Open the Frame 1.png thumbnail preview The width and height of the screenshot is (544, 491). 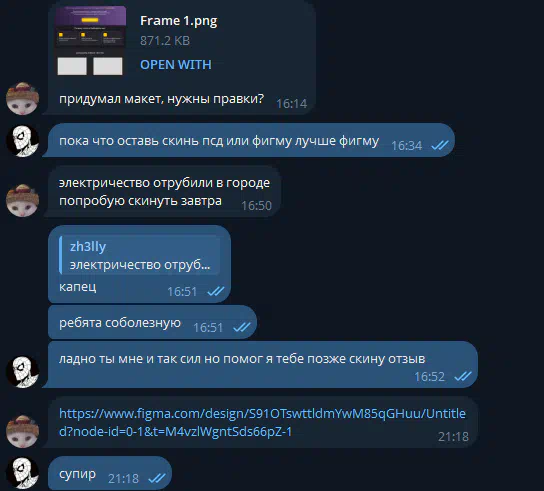pos(90,40)
